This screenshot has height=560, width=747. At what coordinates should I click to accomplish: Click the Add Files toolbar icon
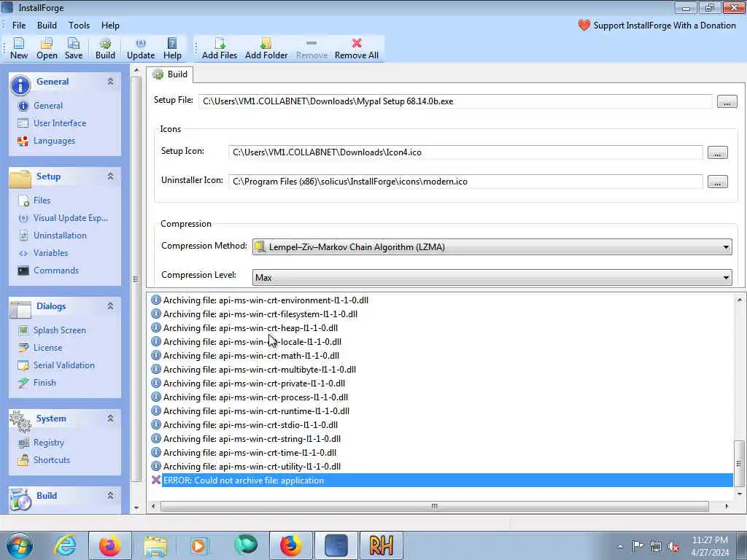(x=220, y=49)
